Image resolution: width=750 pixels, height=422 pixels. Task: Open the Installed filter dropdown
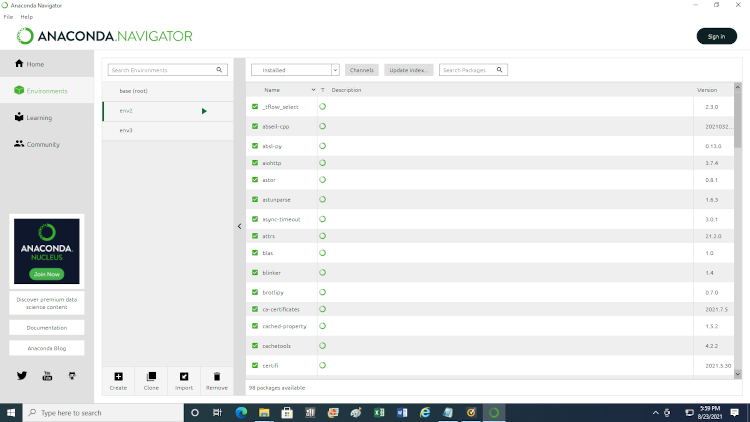click(x=295, y=70)
